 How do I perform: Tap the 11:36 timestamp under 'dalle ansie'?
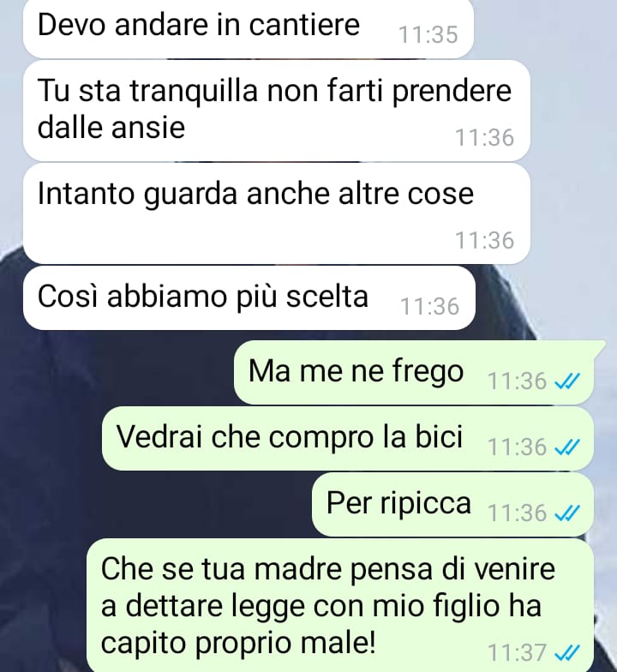[484, 138]
